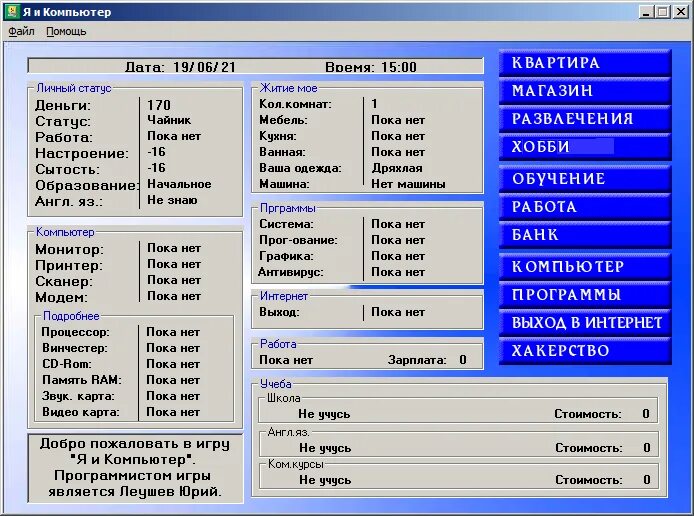Image resolution: width=694 pixels, height=516 pixels.
Task: Click the Антивирус label
Action: tap(290, 272)
